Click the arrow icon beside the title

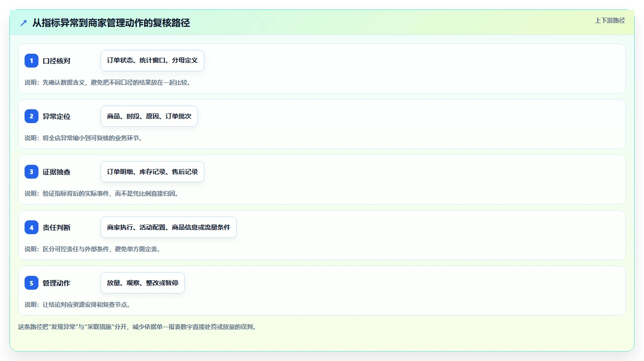point(24,23)
